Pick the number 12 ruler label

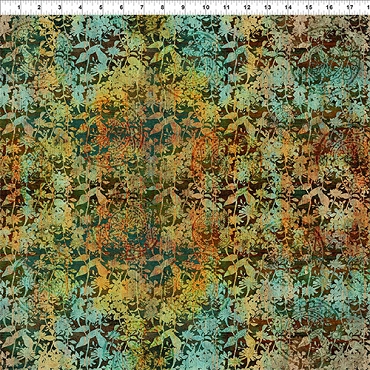[247, 7]
